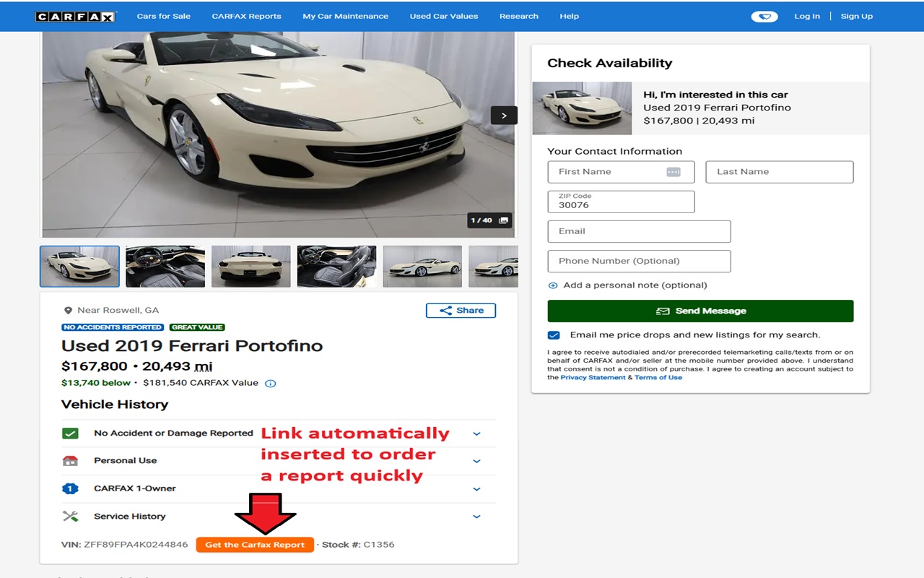Click the CARFAX logo
The height and width of the screenshot is (578, 924).
pos(75,16)
